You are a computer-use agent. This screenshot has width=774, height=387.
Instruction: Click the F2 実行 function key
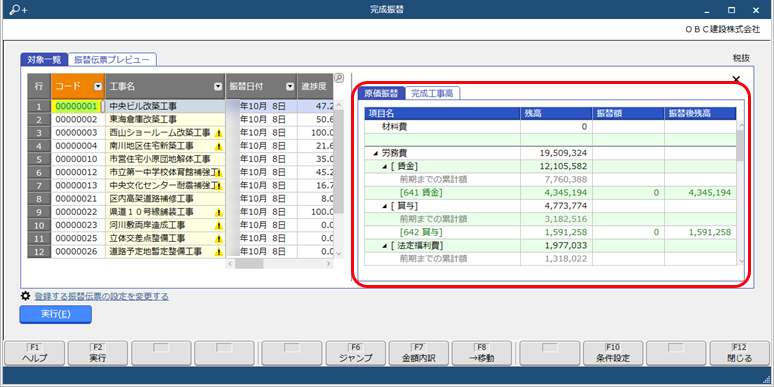(98, 353)
